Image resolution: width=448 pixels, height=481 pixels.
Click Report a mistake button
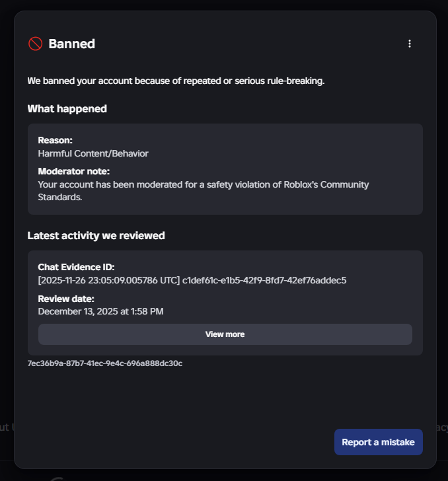pyautogui.click(x=379, y=442)
